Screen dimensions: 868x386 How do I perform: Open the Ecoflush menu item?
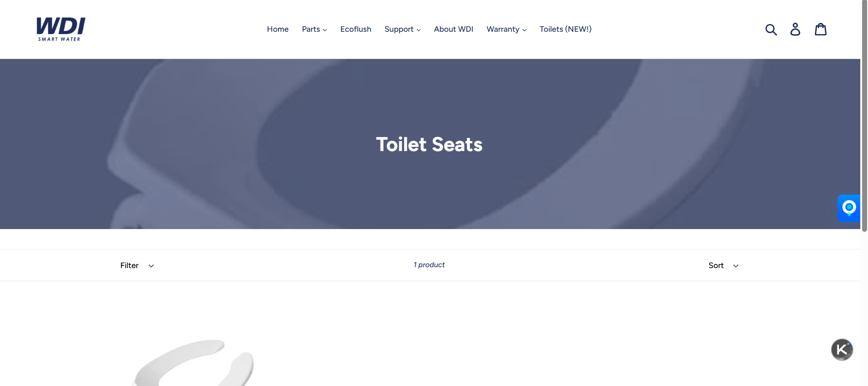tap(356, 29)
